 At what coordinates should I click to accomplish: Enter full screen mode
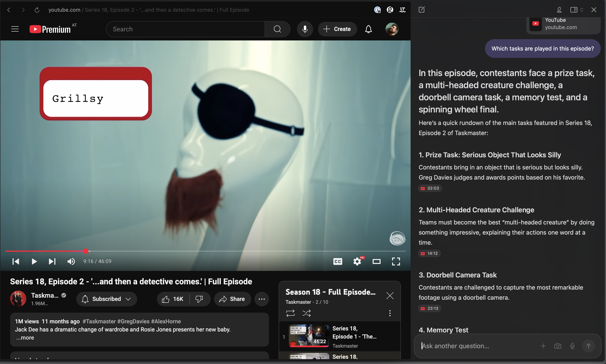[396, 261]
